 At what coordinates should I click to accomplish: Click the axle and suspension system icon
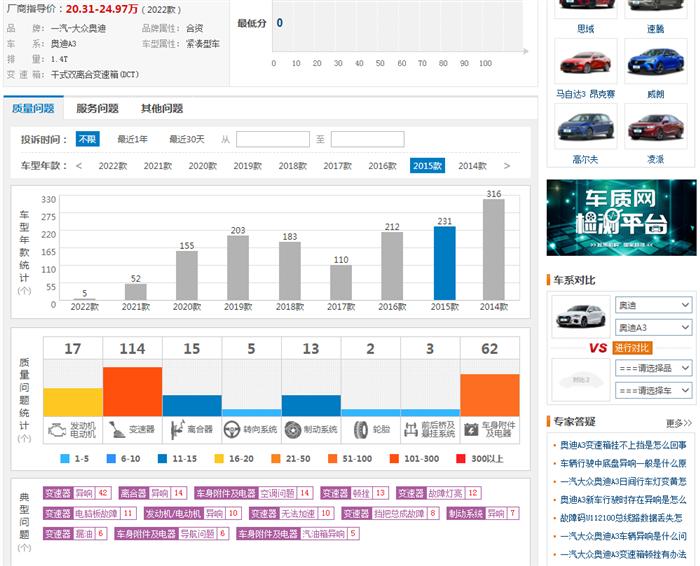(x=411, y=430)
